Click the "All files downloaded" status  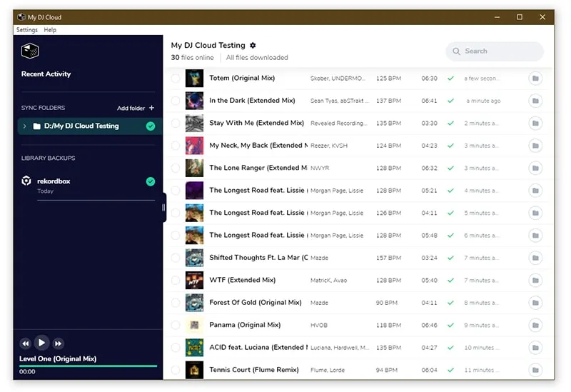pos(257,58)
